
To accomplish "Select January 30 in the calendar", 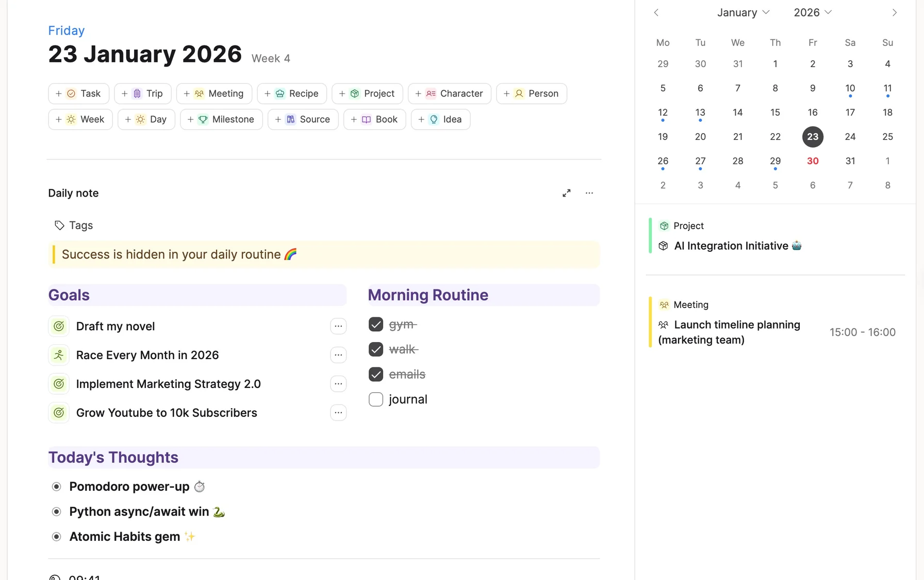I will (813, 161).
